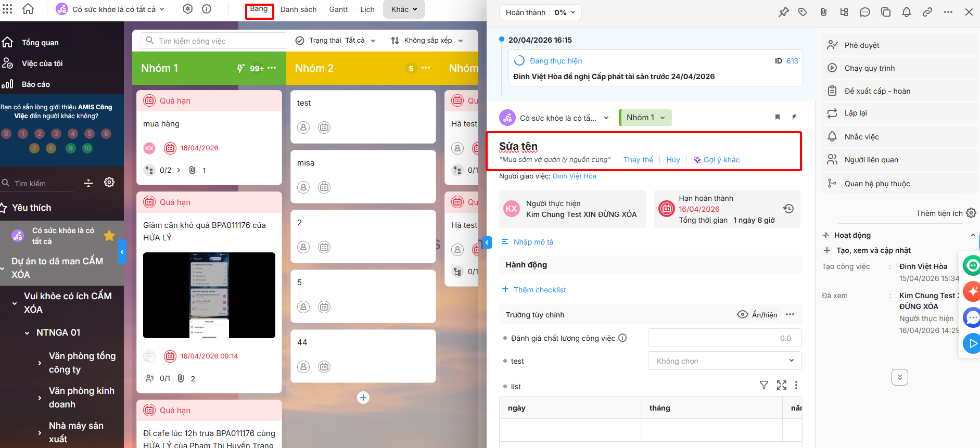Duplicate the task with the copy icon

click(886, 12)
